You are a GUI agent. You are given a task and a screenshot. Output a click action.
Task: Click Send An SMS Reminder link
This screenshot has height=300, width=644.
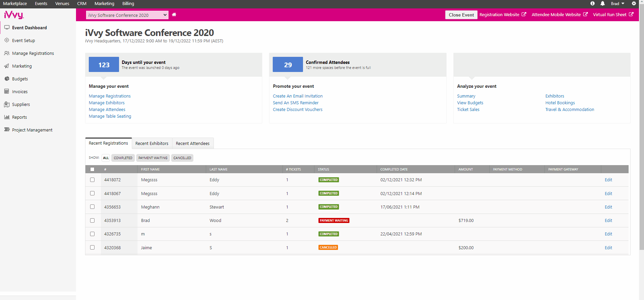[296, 103]
